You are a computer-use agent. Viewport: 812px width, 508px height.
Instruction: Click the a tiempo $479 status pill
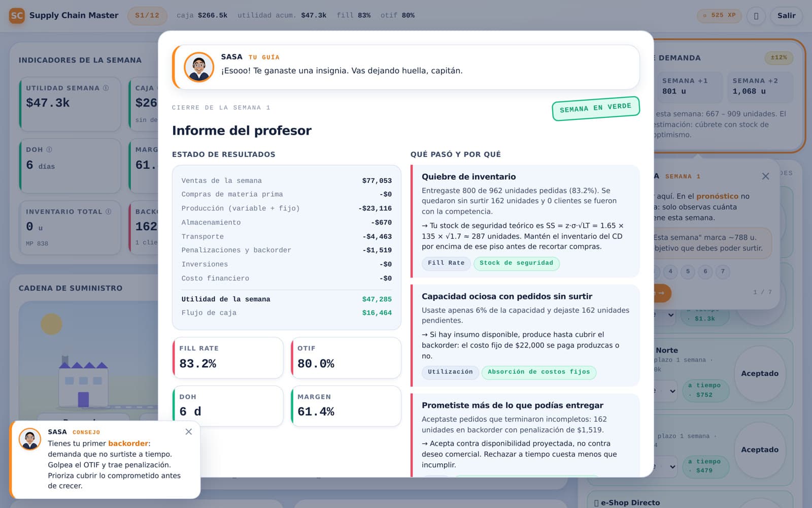click(x=705, y=466)
